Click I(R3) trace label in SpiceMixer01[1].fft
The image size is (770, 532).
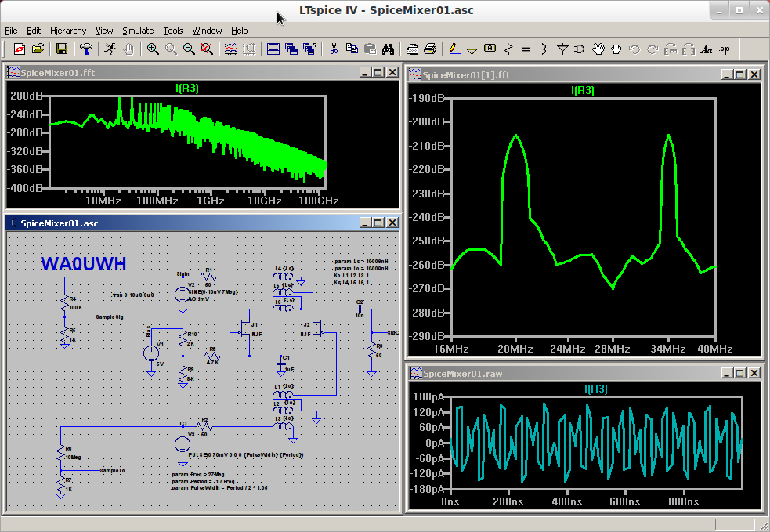click(582, 90)
